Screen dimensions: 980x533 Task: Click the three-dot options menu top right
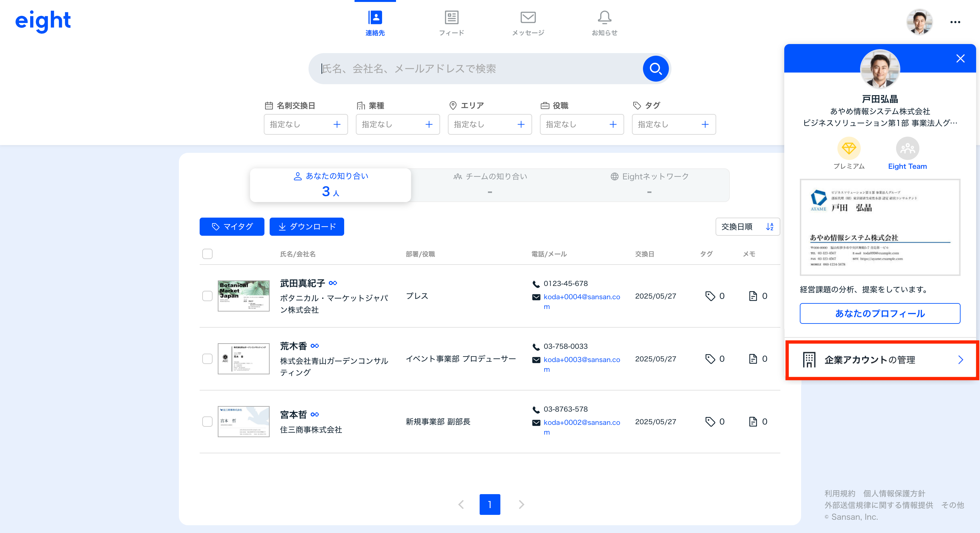click(955, 22)
